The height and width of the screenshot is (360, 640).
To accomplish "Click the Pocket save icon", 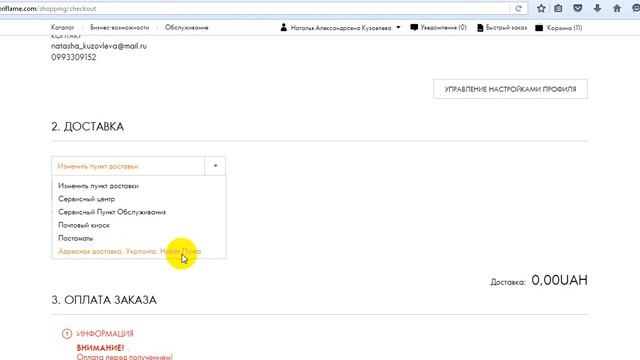I will 578,8.
